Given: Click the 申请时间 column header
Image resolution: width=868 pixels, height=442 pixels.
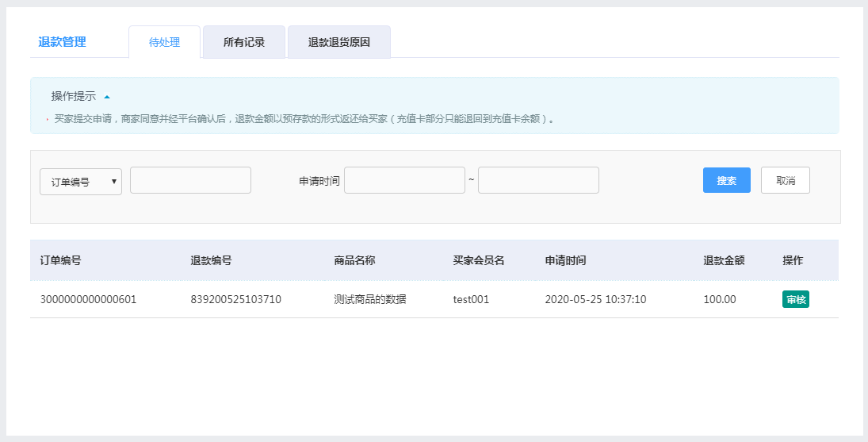Looking at the screenshot, I should (x=565, y=260).
